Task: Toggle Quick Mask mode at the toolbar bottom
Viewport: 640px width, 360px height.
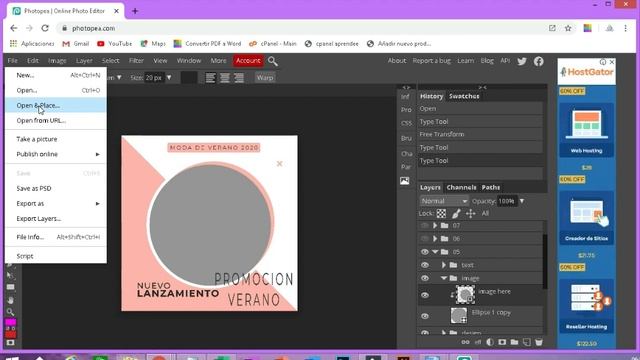Action: (11, 343)
